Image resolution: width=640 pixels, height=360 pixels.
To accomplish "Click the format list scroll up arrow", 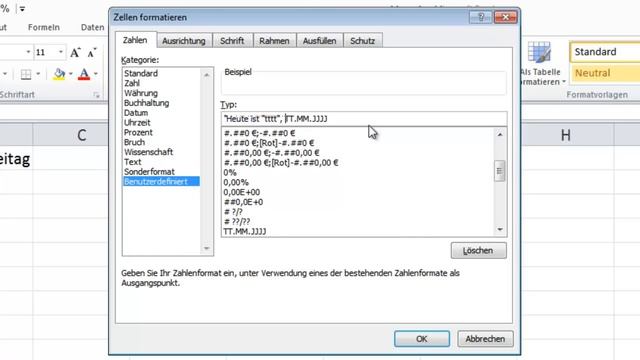I will (x=500, y=134).
